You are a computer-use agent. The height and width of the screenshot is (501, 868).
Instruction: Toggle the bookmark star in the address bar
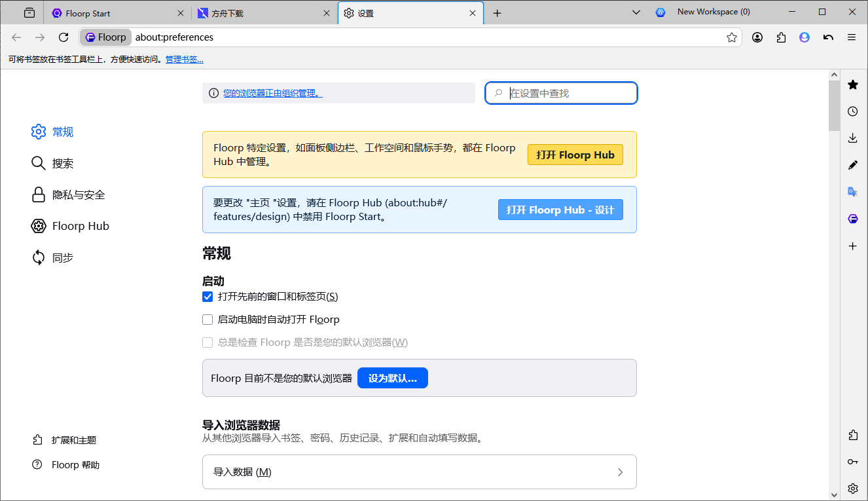(731, 37)
